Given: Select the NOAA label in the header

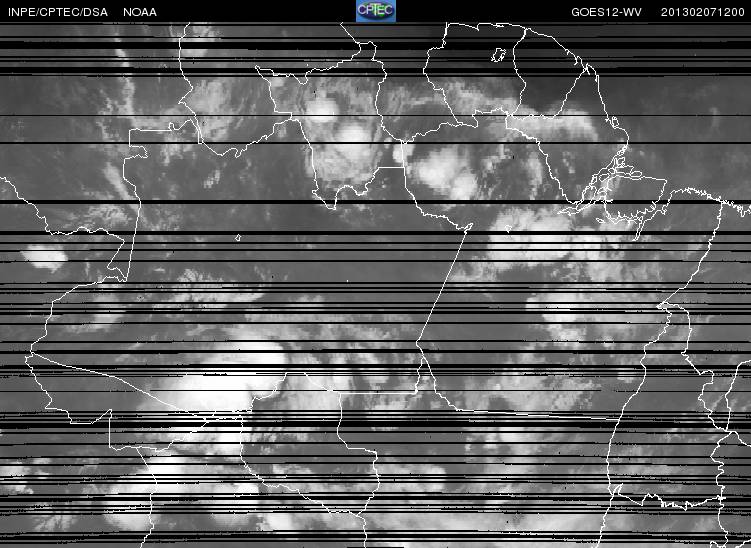Looking at the screenshot, I should pos(140,12).
